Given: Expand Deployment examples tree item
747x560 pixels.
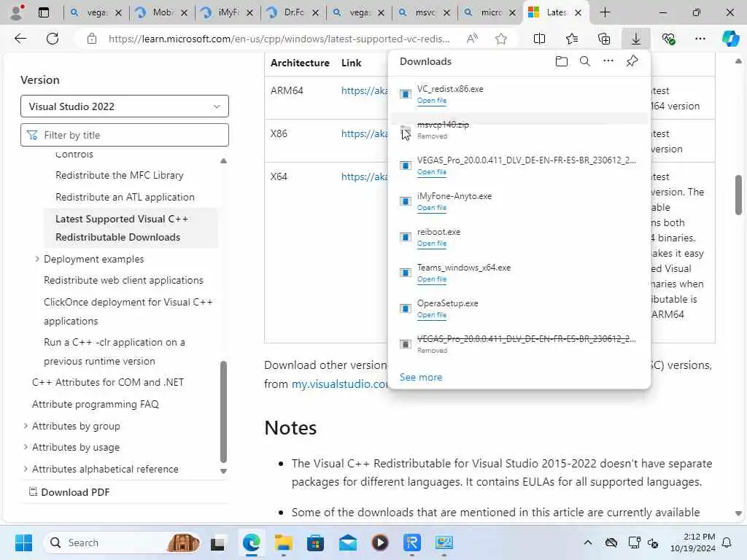Looking at the screenshot, I should point(37,259).
